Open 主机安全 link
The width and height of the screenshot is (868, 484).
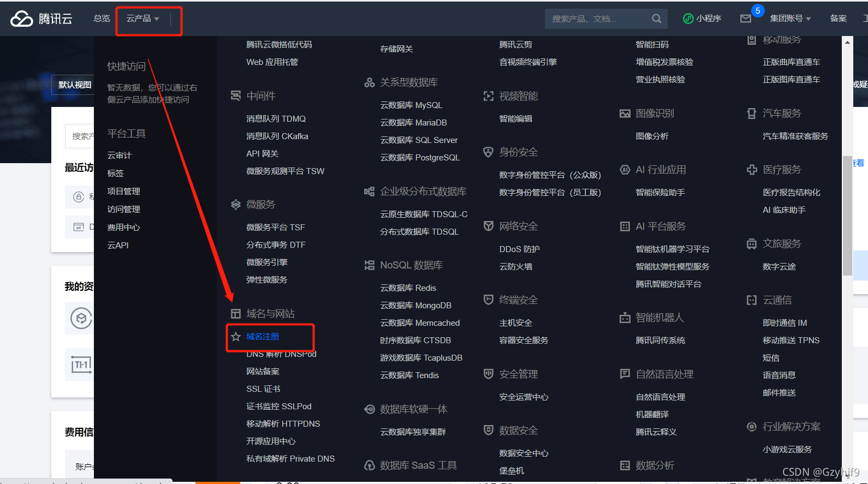point(515,323)
